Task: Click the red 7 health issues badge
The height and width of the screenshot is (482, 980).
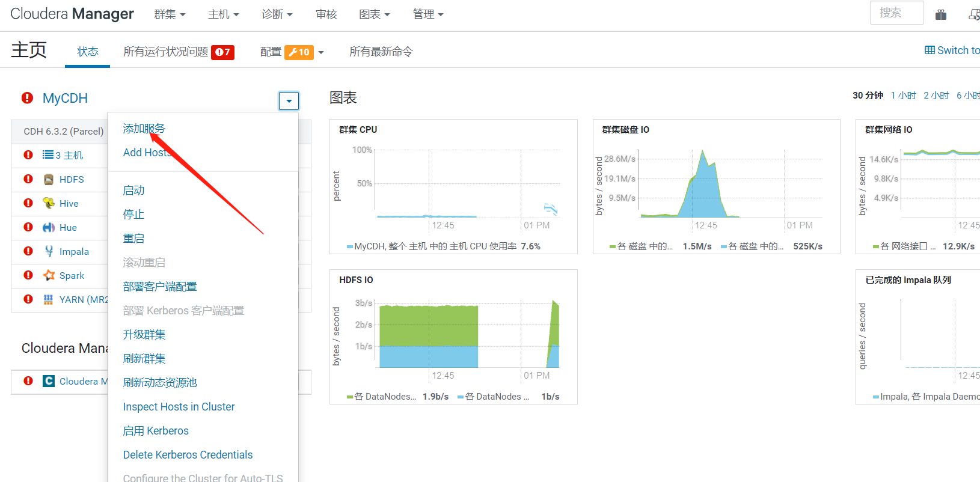Action: (x=222, y=52)
